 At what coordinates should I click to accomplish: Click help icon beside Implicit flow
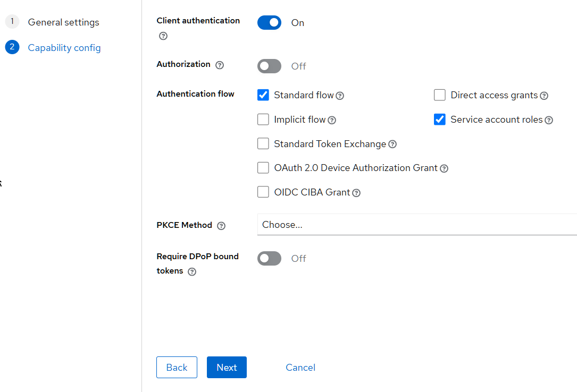pyautogui.click(x=332, y=120)
